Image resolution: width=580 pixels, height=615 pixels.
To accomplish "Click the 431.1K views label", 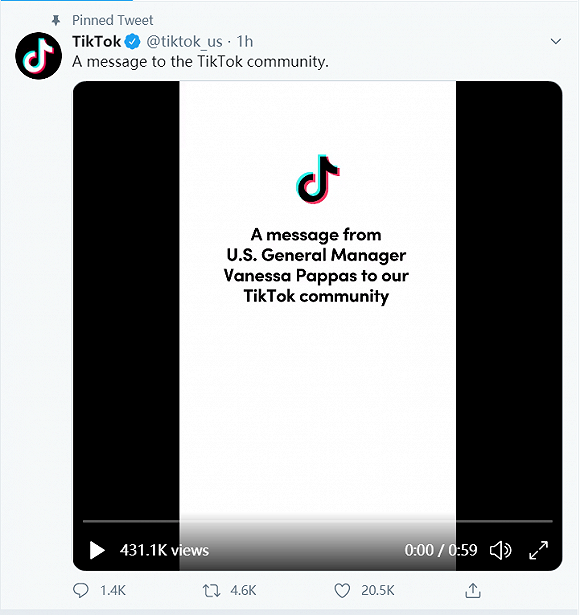I will [x=164, y=550].
